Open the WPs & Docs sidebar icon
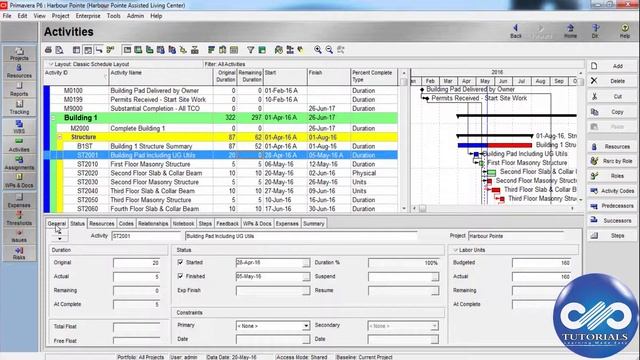Viewport: 640px width, 360px height. [x=19, y=181]
